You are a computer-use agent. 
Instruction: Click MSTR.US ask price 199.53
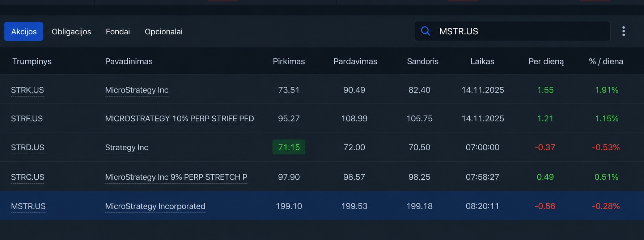click(x=354, y=206)
